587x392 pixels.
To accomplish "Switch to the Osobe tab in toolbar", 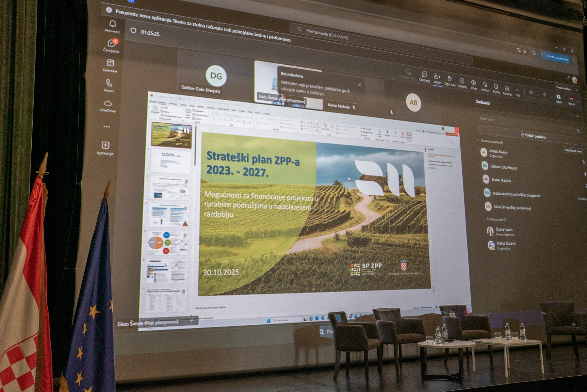I will (437, 78).
